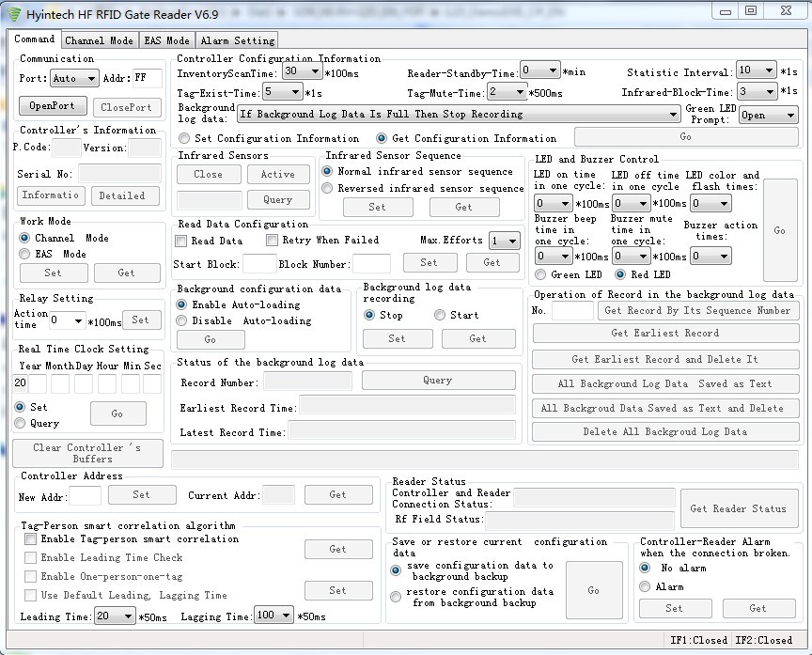Click Set next to New Addr field
The width and height of the screenshot is (812, 655).
pos(142,494)
